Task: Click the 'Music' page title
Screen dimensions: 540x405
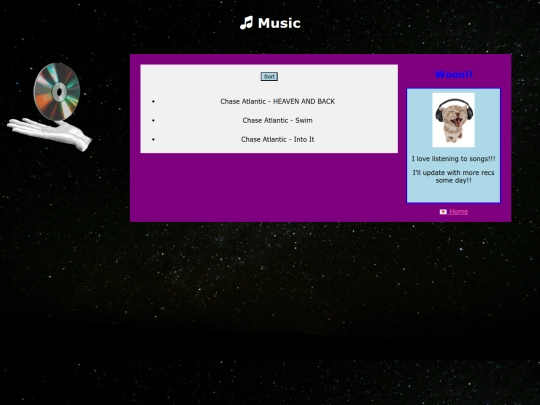Action: tap(279, 23)
